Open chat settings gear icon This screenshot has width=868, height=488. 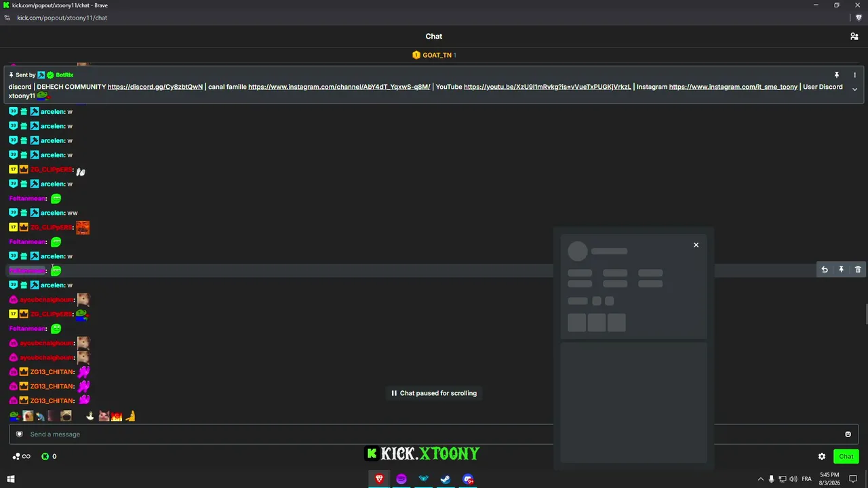coord(822,456)
